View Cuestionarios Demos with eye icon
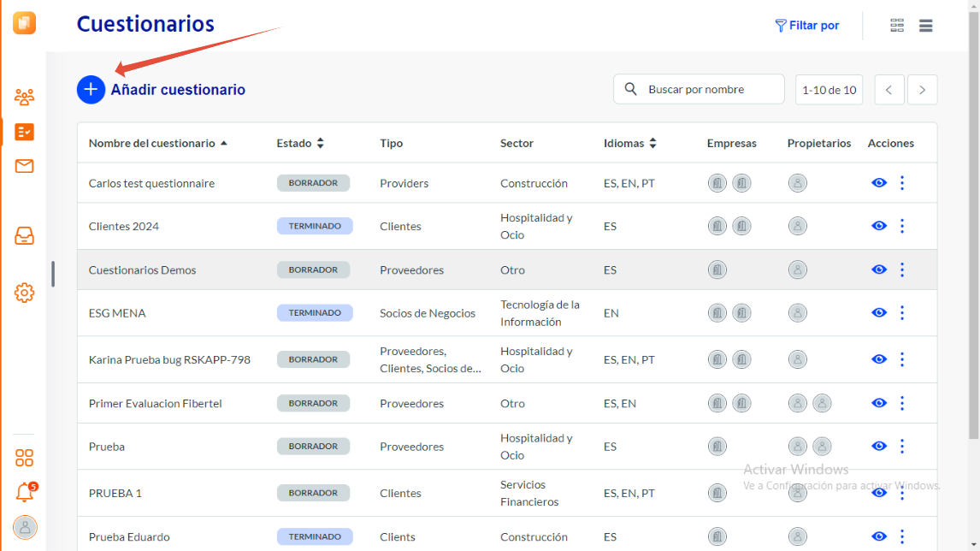The height and width of the screenshot is (551, 980). (879, 270)
